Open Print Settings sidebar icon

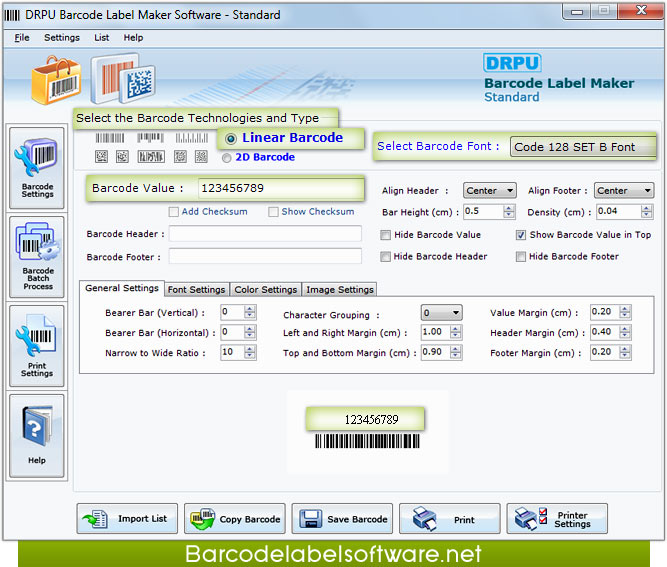(37, 346)
